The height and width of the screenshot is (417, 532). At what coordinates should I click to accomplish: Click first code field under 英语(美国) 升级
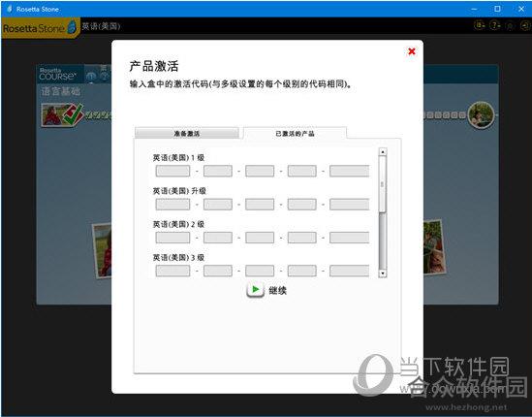172,204
